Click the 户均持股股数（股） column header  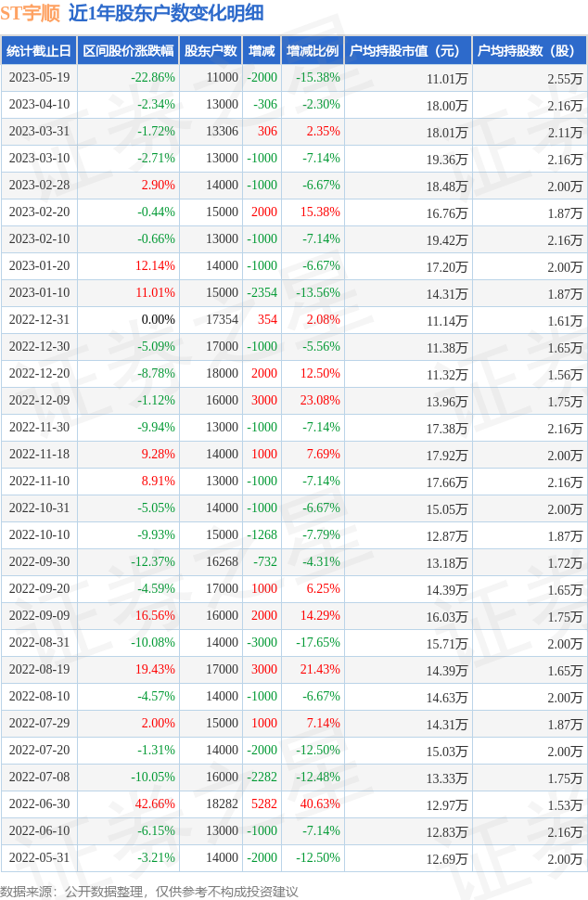coord(529,51)
